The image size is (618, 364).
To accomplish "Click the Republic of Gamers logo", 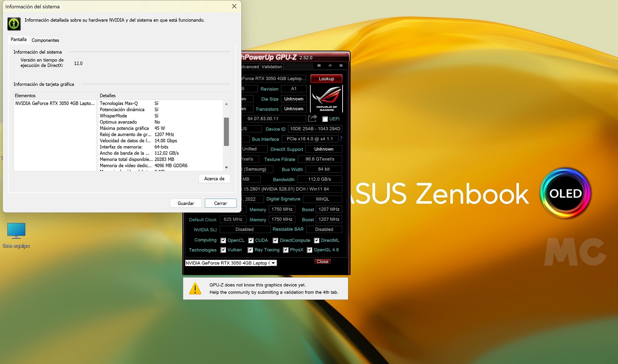I will point(327,99).
